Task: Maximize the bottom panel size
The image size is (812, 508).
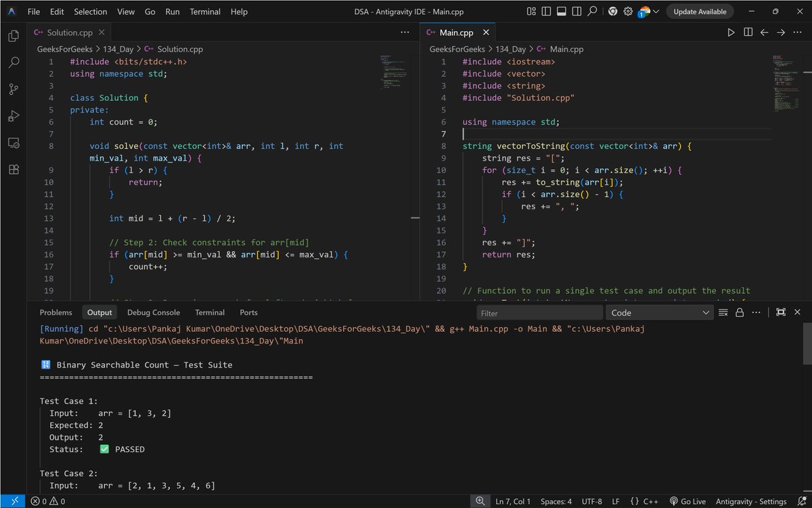Action: [x=781, y=312]
